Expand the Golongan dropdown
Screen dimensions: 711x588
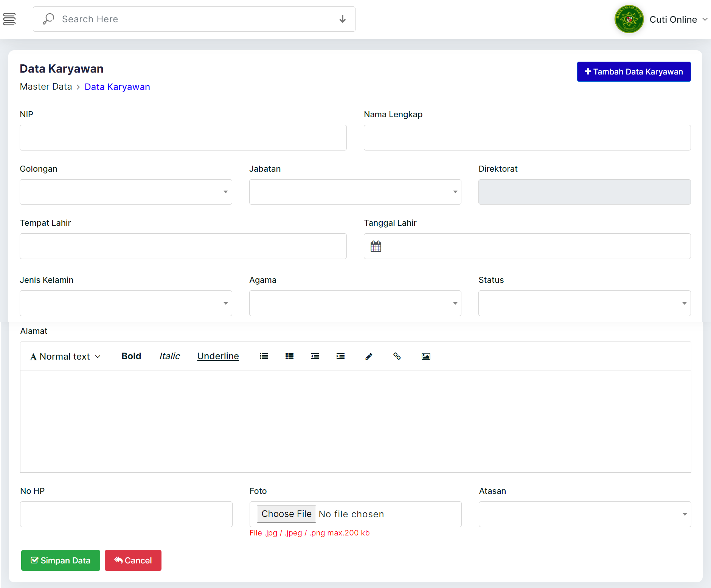pos(126,192)
